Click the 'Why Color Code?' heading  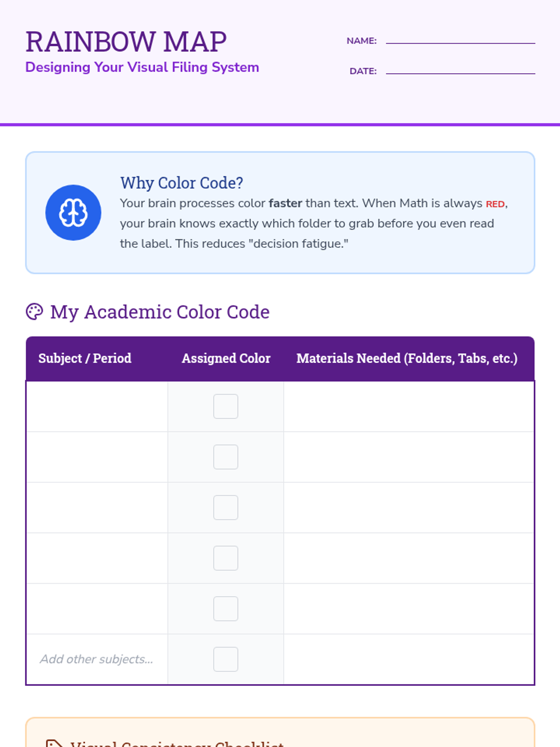point(182,183)
